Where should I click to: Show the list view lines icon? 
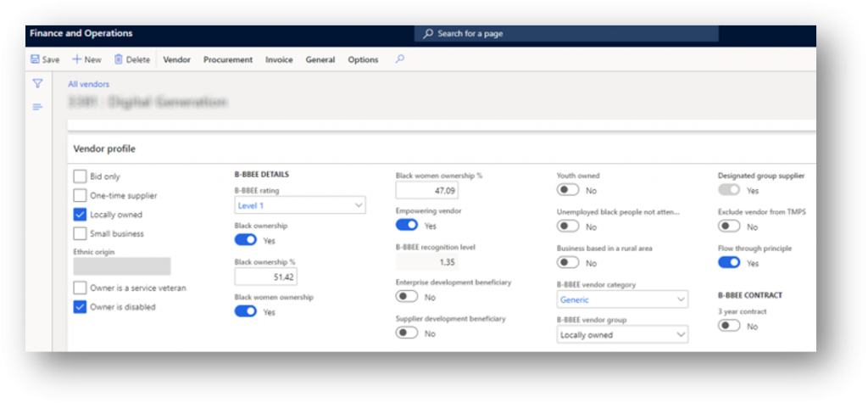(x=37, y=106)
